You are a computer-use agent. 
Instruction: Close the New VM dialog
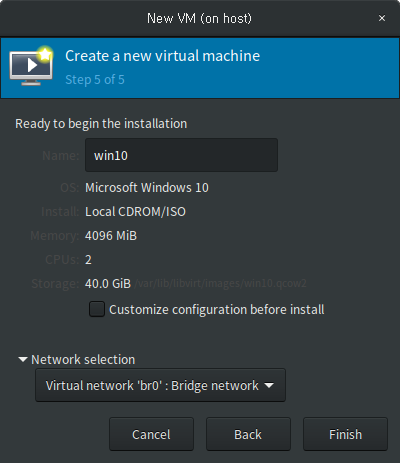click(x=382, y=18)
